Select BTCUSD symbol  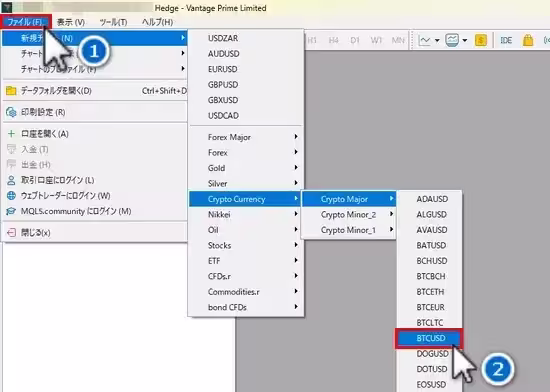(x=429, y=338)
